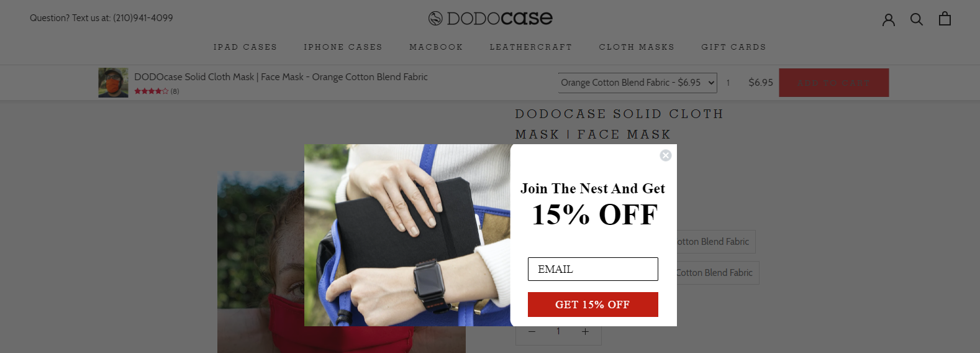This screenshot has width=980, height=353.
Task: Click the search magnifier icon
Action: point(917,19)
